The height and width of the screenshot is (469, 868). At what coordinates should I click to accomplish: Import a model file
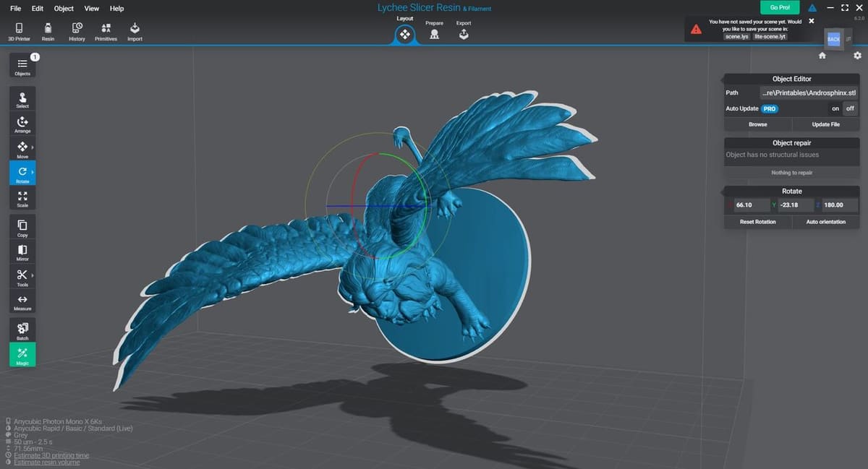tap(135, 32)
